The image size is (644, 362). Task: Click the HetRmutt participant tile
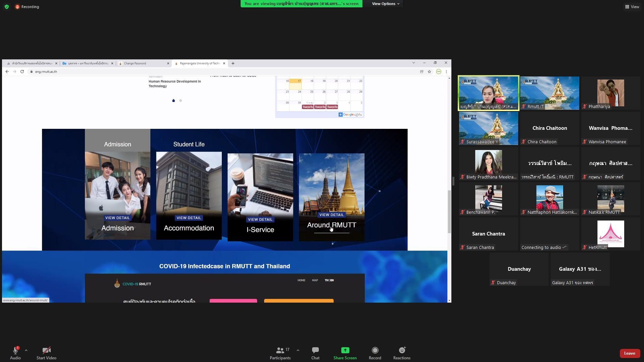click(610, 234)
